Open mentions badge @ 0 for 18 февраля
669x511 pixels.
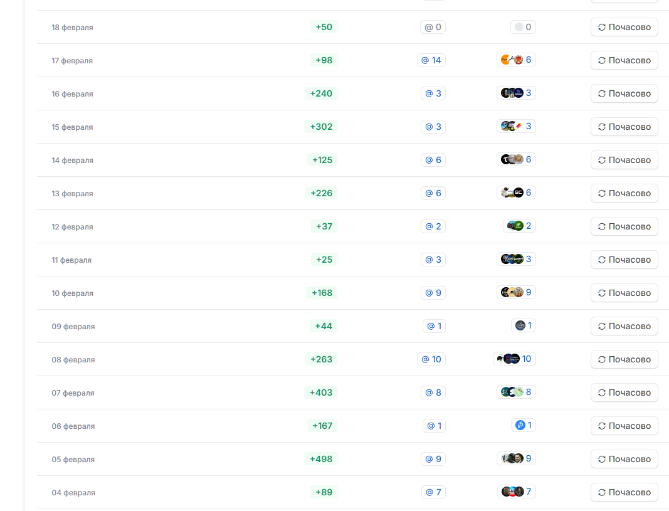(x=433, y=27)
